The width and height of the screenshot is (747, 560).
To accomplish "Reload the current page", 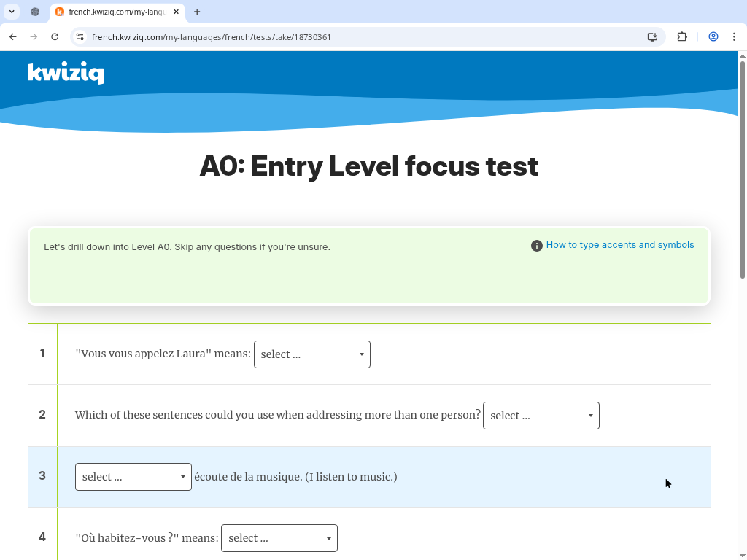I will click(55, 36).
